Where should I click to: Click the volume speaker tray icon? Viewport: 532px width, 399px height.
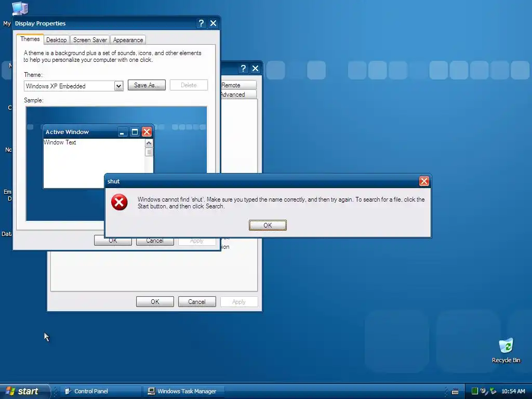(x=484, y=391)
